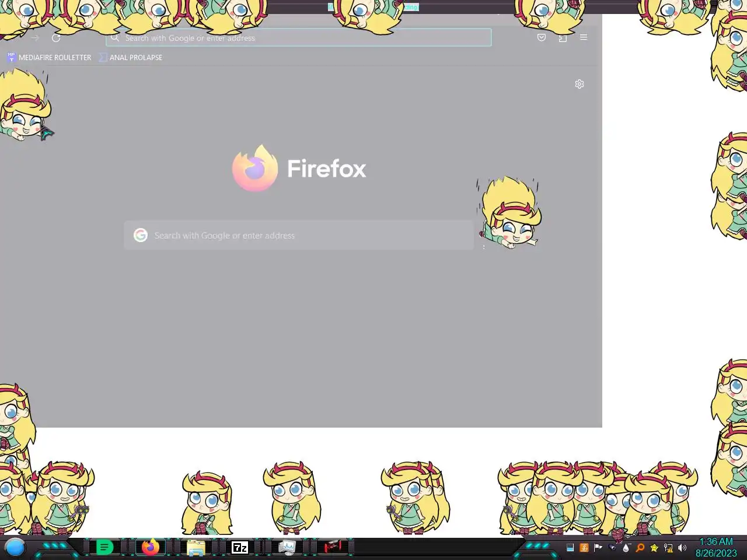Click the forward navigation arrow

click(35, 38)
